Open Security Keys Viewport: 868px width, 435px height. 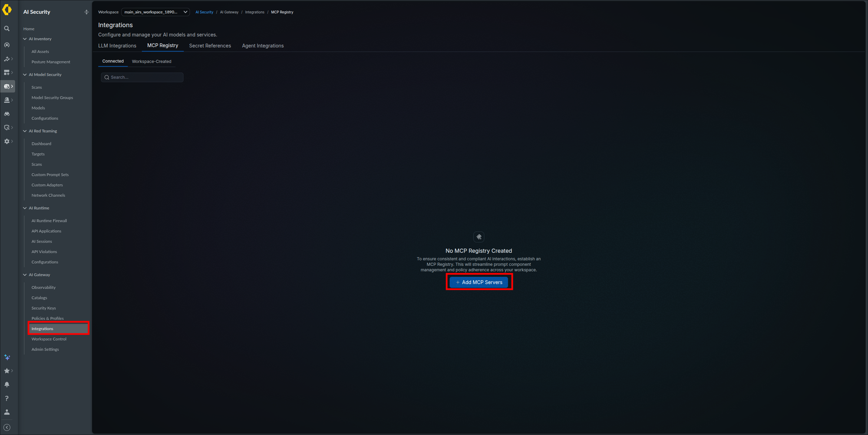[43, 308]
